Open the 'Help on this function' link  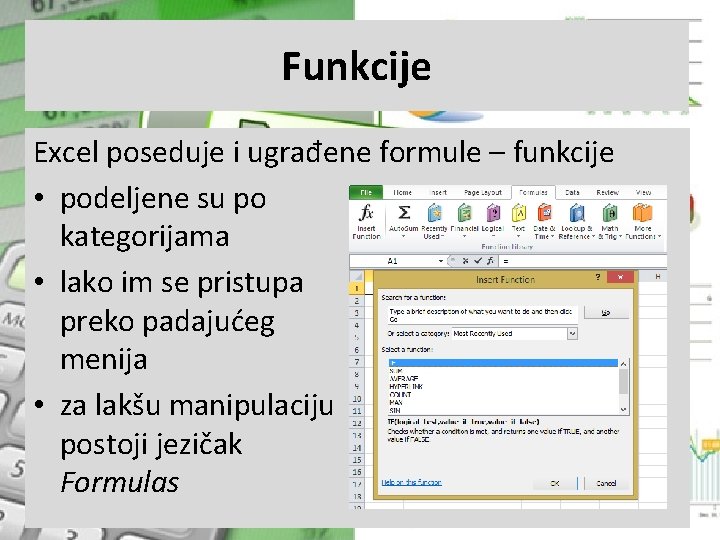pos(411,482)
